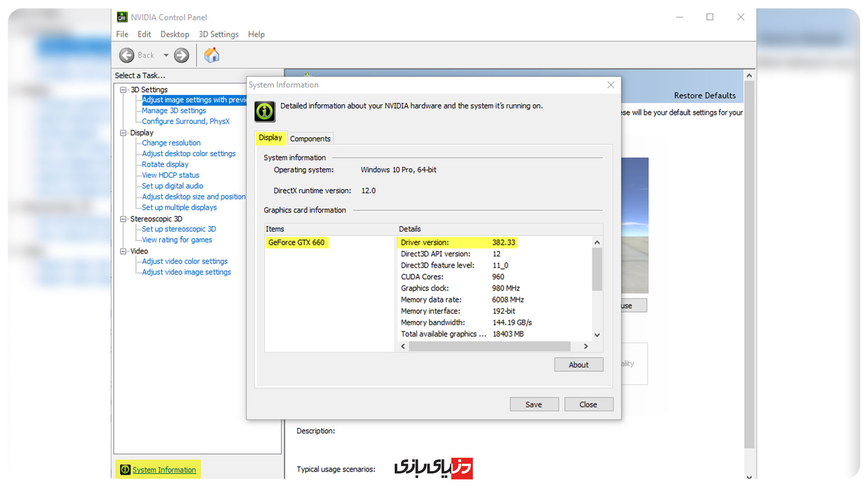Image resolution: width=868 pixels, height=488 pixels.
Task: Collapse the Display tree branch
Action: pyautogui.click(x=123, y=132)
